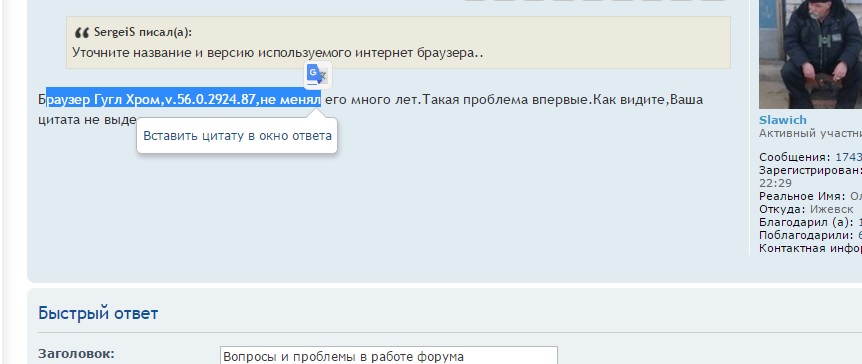
Task: Click the Google Translate popup icon
Action: pyautogui.click(x=317, y=75)
